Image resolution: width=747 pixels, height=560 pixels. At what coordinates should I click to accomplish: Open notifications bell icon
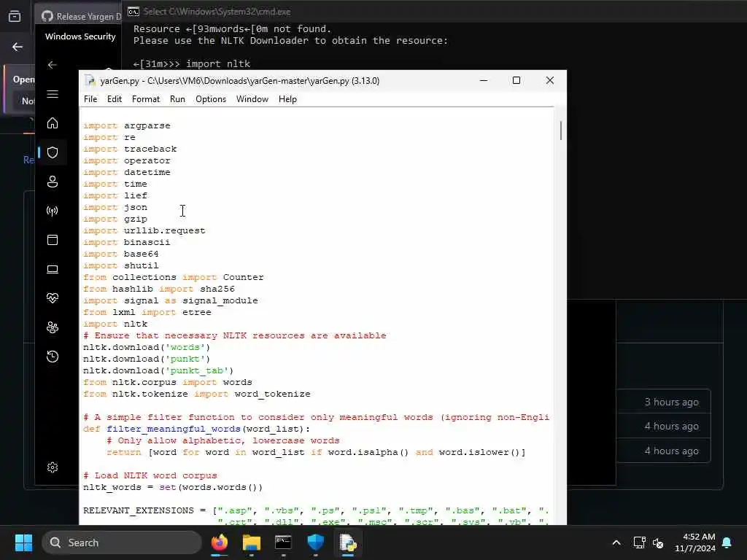pos(727,542)
